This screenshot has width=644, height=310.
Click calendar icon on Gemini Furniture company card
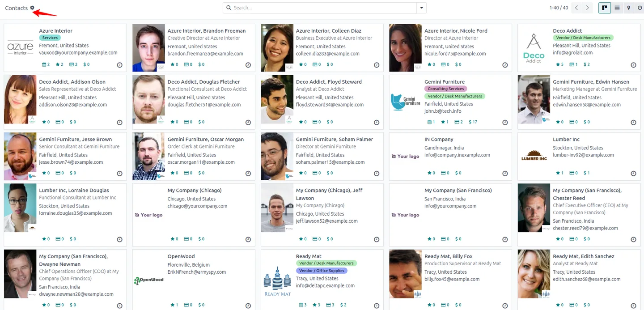(430, 122)
